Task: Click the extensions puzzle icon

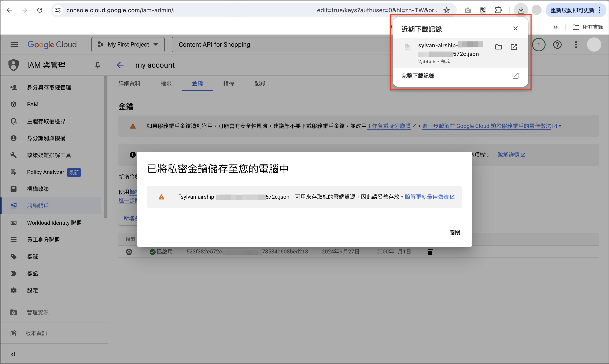Action: coord(498,10)
